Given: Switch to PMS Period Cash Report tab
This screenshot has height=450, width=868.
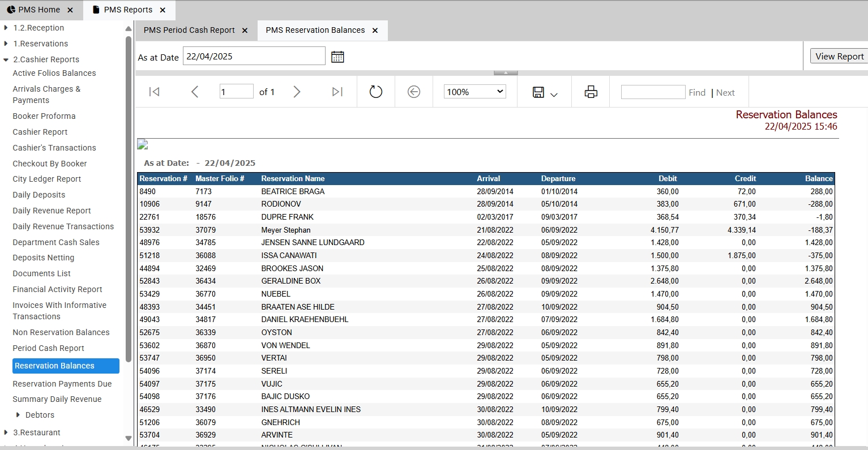Looking at the screenshot, I should click(x=189, y=30).
